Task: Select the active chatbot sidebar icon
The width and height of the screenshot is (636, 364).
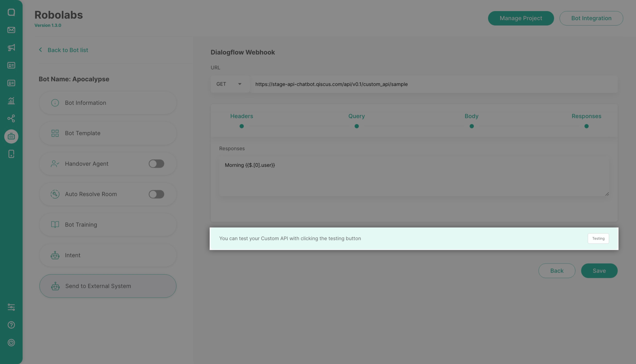Action: tap(11, 137)
